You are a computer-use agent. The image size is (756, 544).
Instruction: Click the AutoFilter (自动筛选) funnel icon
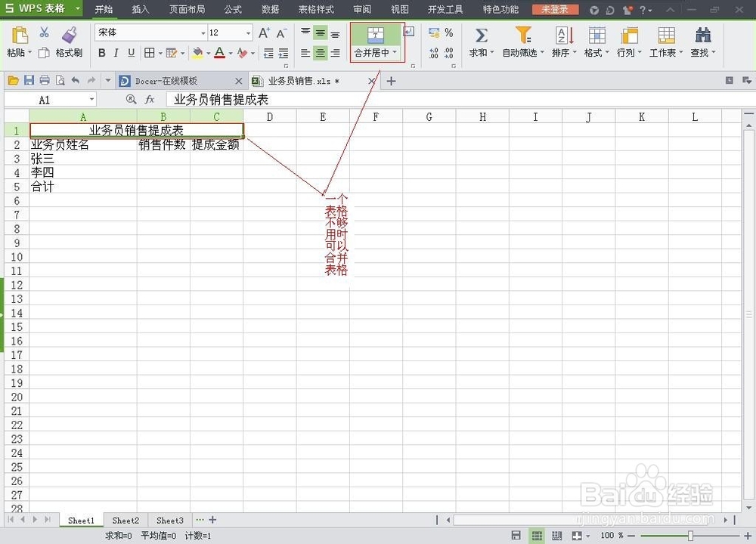point(523,36)
